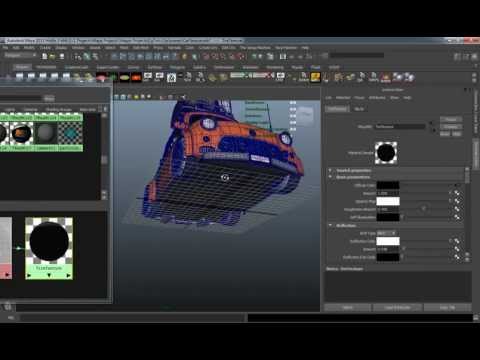Click the MEL command line input

point(132,317)
